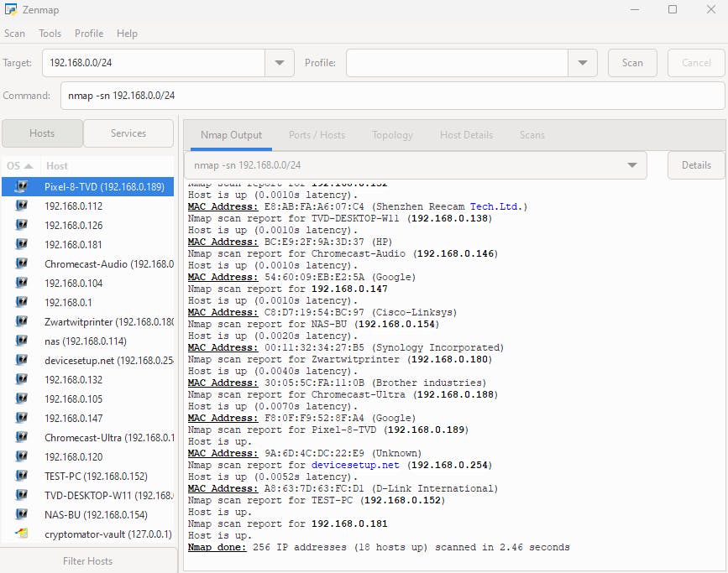
Task: Click the Profile input field
Action: (457, 63)
